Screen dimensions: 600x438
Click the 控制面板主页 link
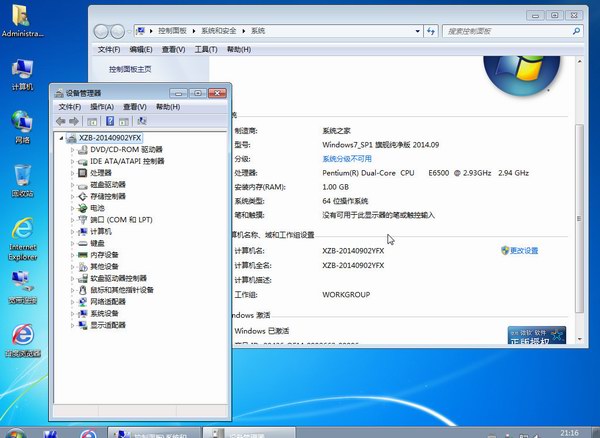(130, 69)
